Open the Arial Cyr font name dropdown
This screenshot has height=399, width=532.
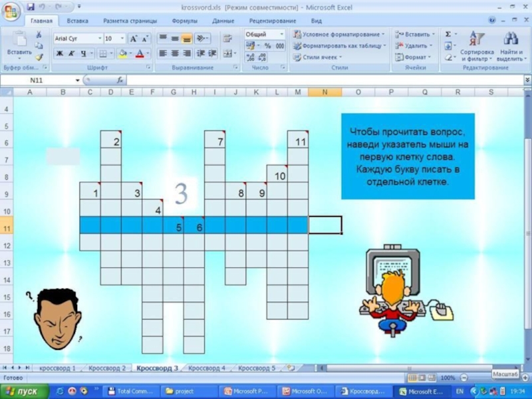(x=100, y=39)
